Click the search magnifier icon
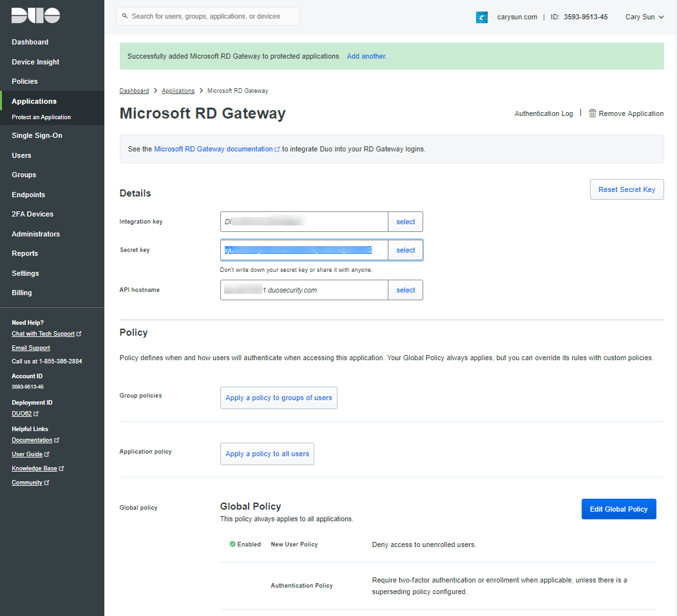This screenshot has height=616, width=677. click(x=125, y=16)
